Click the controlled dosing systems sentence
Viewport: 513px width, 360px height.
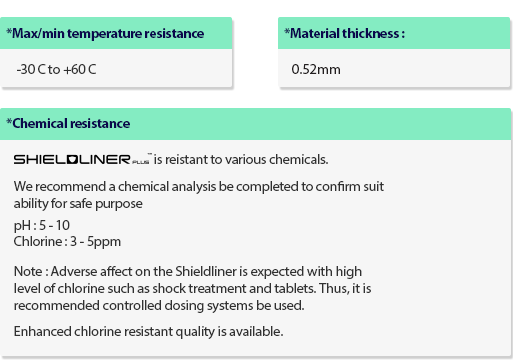point(159,306)
